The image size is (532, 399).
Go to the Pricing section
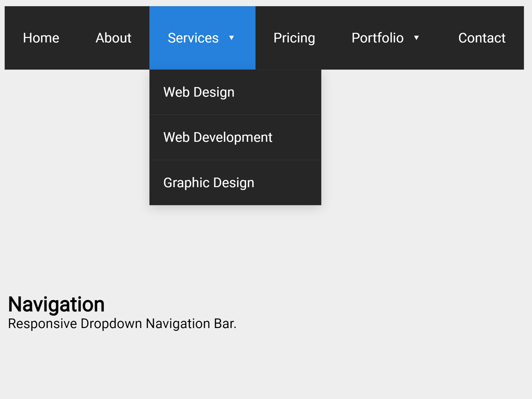(x=294, y=38)
